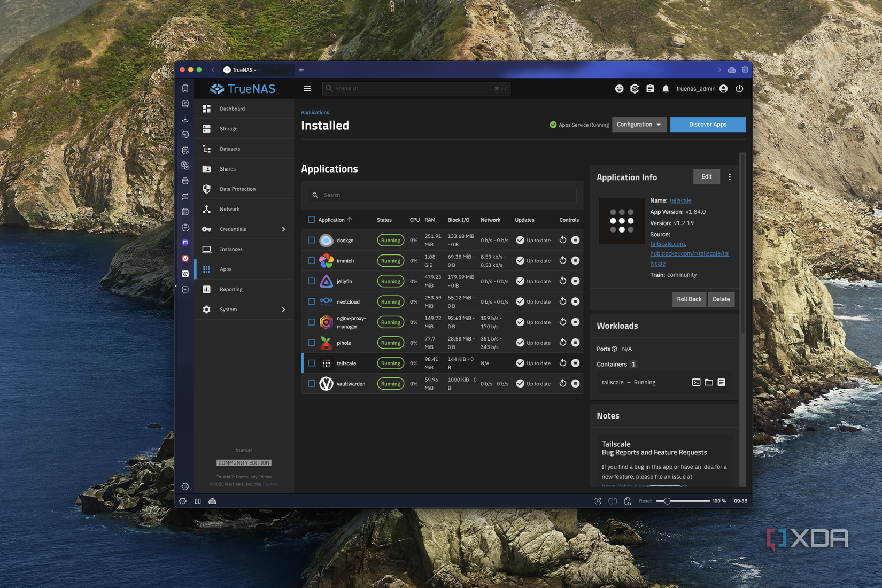Restart the dockge app
882x588 pixels.
click(563, 240)
